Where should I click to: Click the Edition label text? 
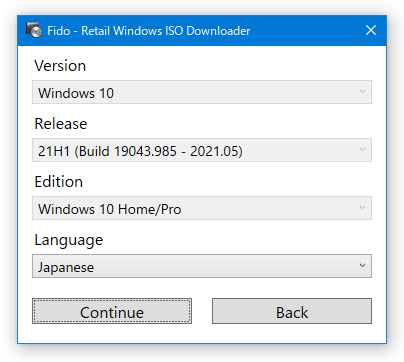click(x=59, y=182)
